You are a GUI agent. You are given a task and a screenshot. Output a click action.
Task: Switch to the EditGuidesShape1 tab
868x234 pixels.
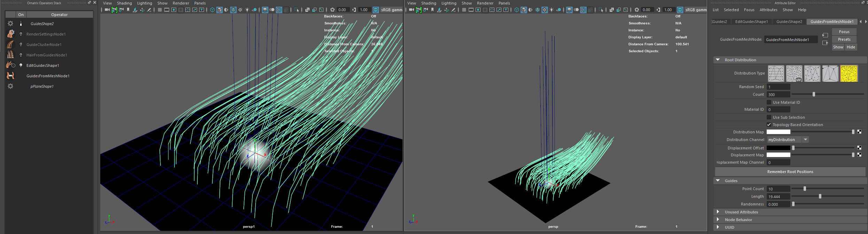coord(751,22)
